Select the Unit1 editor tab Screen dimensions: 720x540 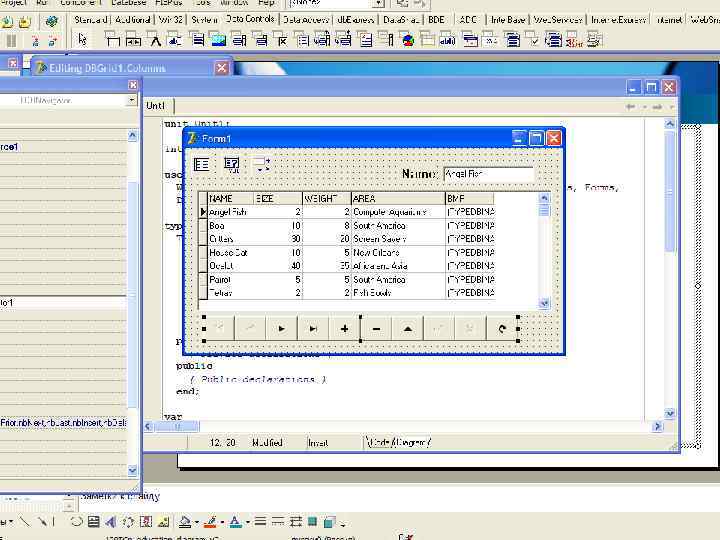pos(156,106)
